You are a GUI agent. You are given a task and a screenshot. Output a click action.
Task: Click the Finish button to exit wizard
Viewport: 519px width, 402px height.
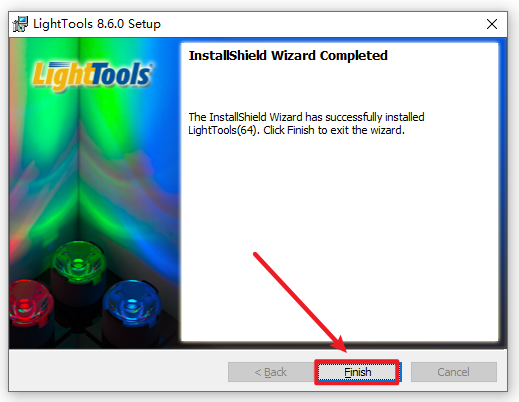[357, 372]
